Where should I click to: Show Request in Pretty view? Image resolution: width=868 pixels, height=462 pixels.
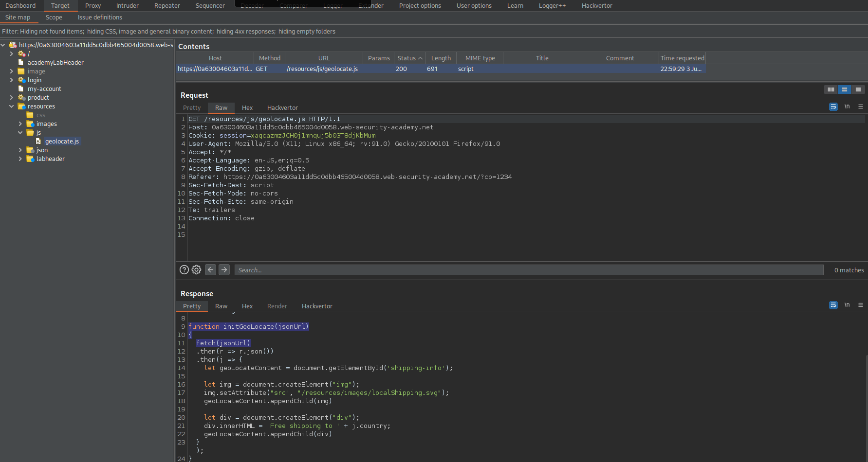tap(192, 107)
